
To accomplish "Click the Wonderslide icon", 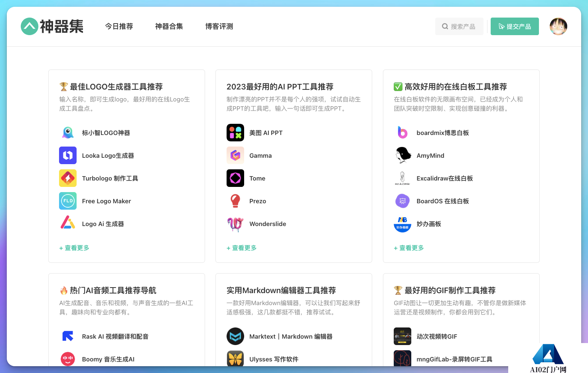I will coord(235,224).
